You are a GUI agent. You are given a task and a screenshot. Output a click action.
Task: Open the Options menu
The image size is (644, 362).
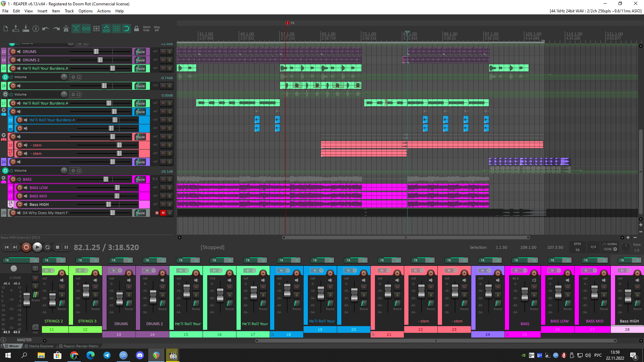pos(86,11)
